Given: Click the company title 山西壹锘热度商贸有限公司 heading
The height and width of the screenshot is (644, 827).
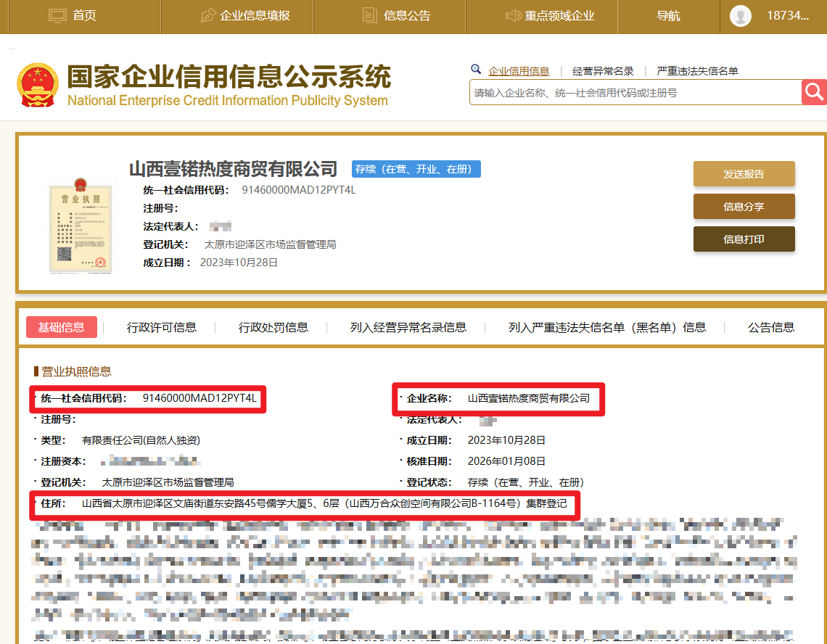Looking at the screenshot, I should [x=233, y=169].
